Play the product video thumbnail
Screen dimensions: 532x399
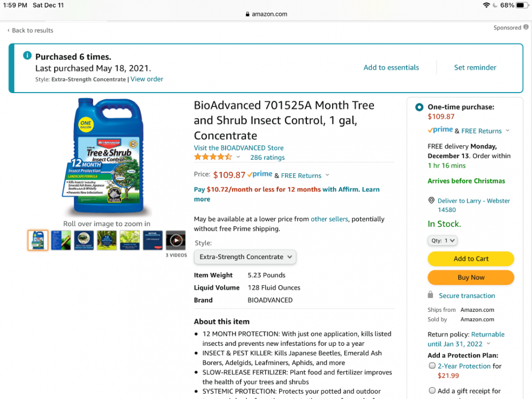coord(176,240)
